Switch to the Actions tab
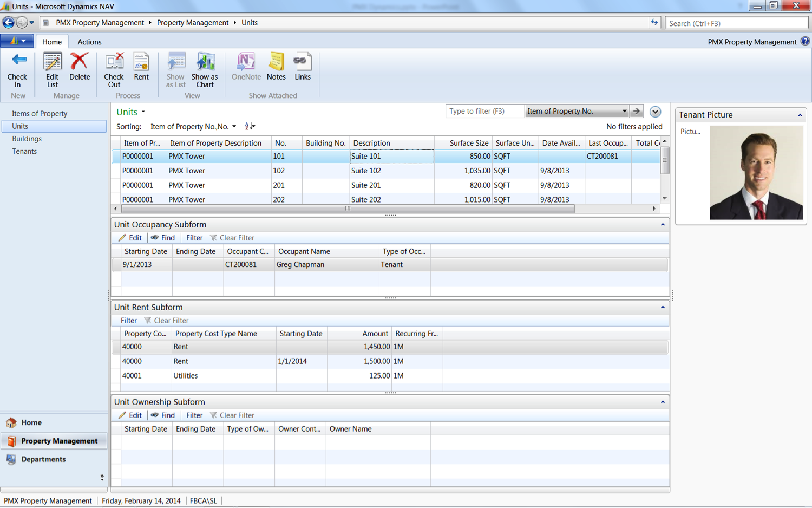This screenshot has height=508, width=812. point(89,42)
